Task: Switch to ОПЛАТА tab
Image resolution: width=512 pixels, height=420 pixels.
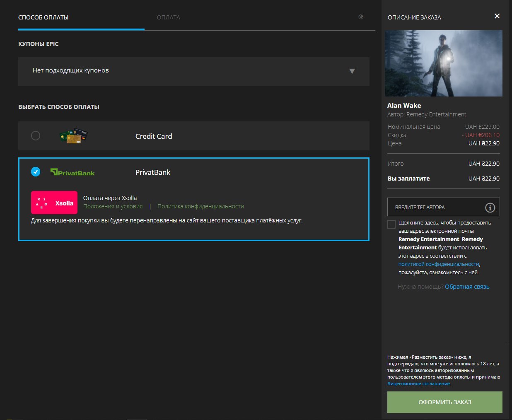Action: [x=169, y=17]
